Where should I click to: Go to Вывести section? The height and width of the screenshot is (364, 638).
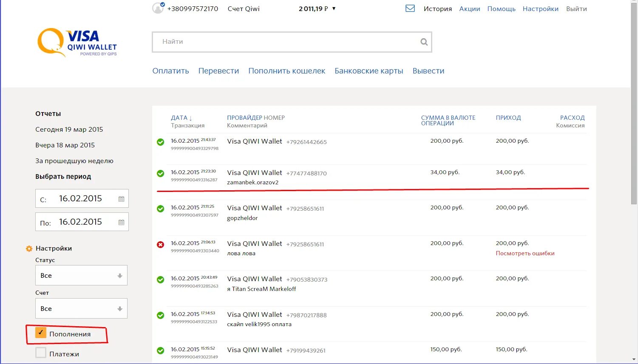428,71
